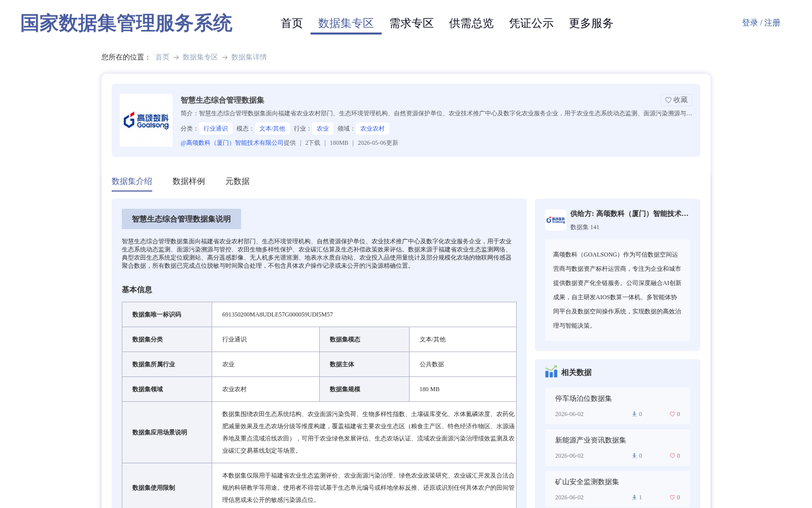Viewport: 812px width, 508px height.
Task: Click download icon for 新能源产业资讯数据集
Action: 634,456
